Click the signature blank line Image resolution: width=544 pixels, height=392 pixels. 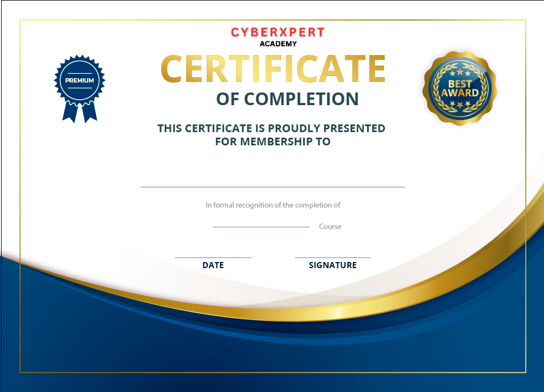tap(333, 258)
